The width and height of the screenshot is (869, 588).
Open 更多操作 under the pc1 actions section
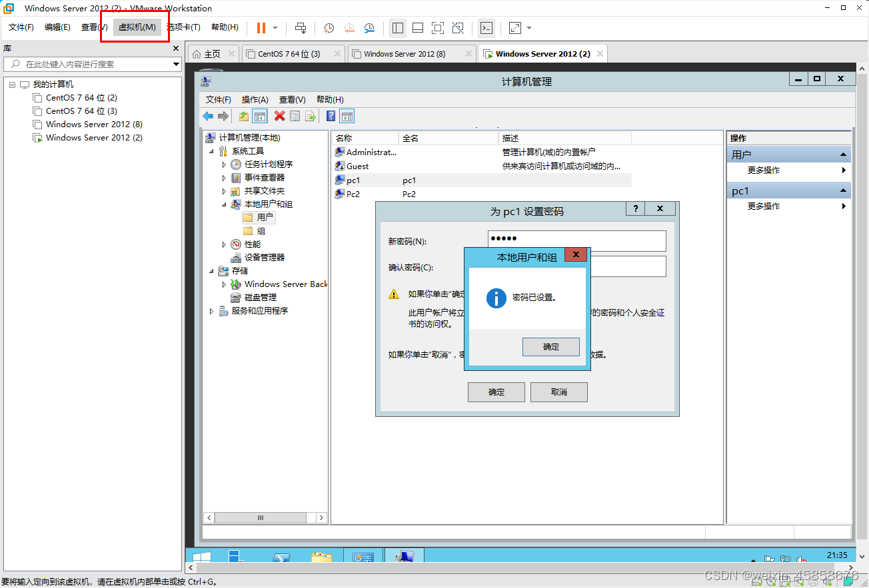(x=789, y=206)
